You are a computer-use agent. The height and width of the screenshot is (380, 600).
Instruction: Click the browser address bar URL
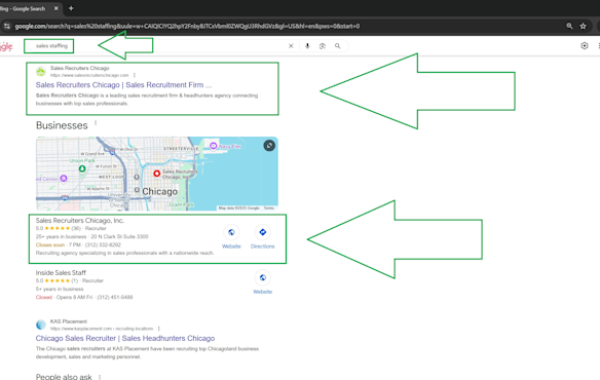pos(187,26)
